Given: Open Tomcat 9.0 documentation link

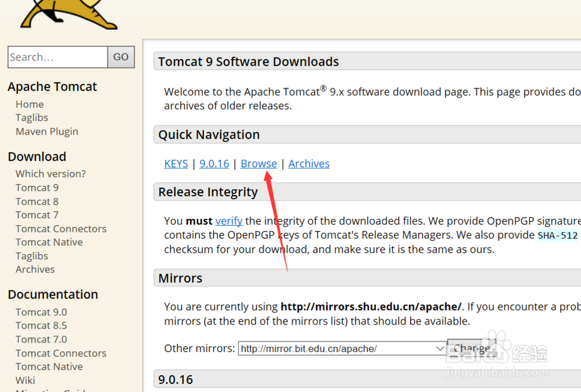Looking at the screenshot, I should [41, 312].
